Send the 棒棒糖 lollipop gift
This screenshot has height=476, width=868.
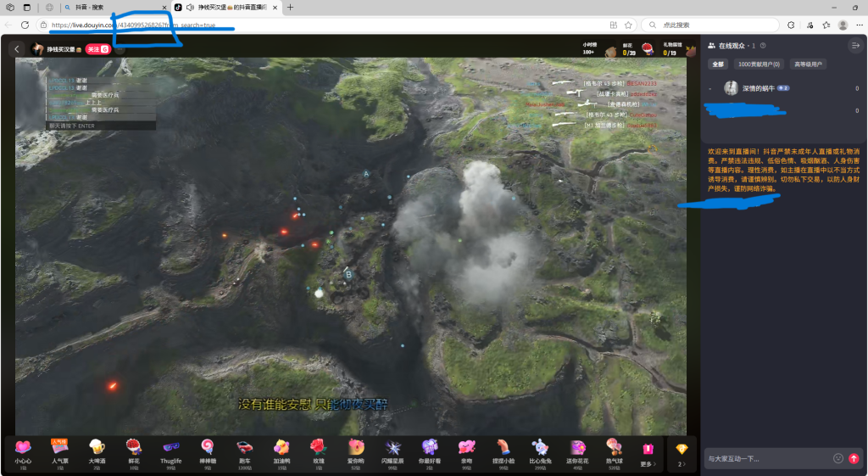point(208,453)
